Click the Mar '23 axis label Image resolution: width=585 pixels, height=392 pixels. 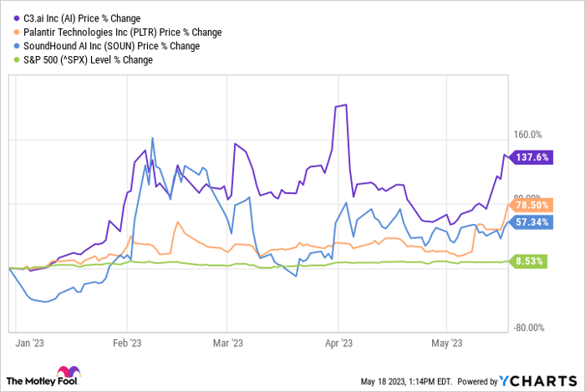pos(227,343)
